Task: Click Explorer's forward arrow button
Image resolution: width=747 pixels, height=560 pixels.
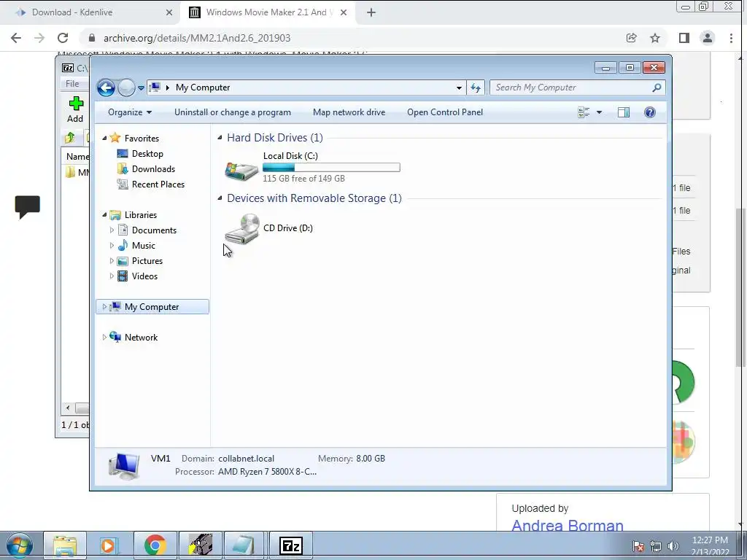Action: tap(126, 87)
